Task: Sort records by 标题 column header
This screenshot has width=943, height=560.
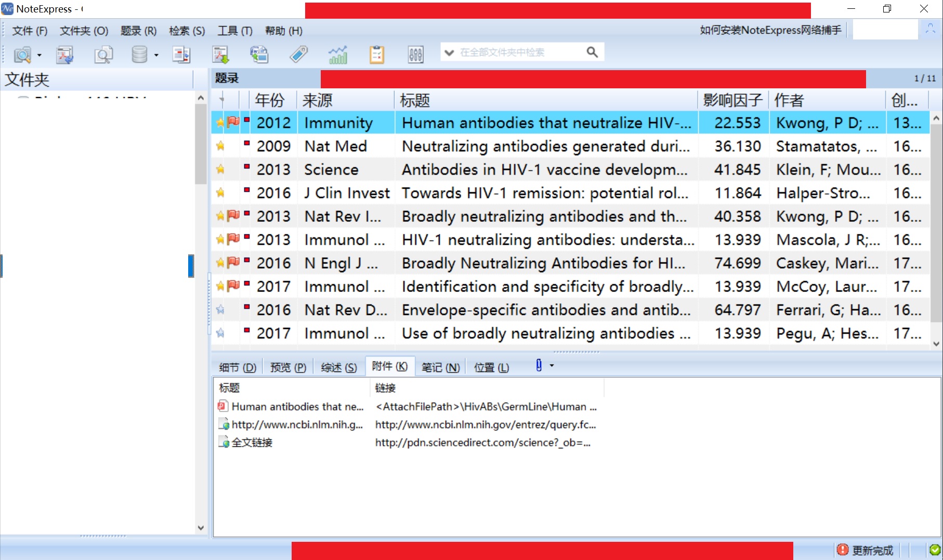Action: coord(546,100)
